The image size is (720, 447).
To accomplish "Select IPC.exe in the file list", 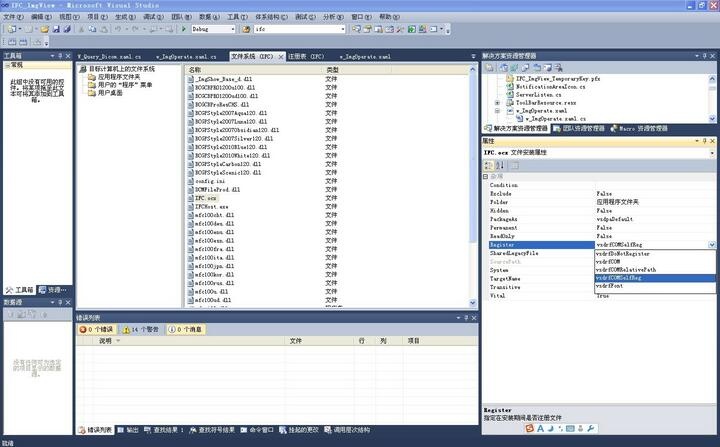I will [x=206, y=198].
